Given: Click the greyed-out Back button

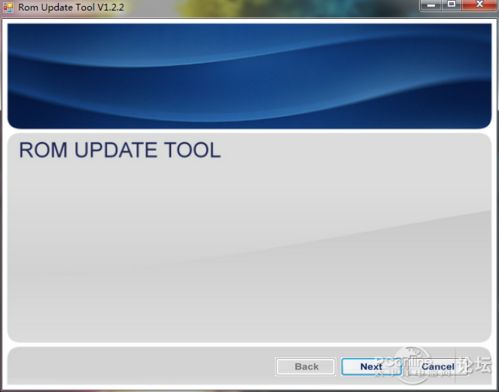Looking at the screenshot, I should (306, 367).
